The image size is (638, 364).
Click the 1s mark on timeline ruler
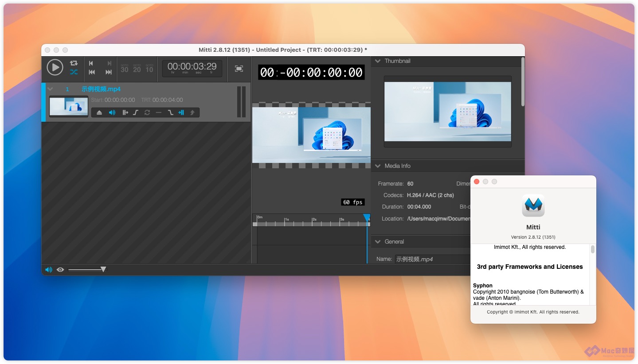(x=286, y=219)
